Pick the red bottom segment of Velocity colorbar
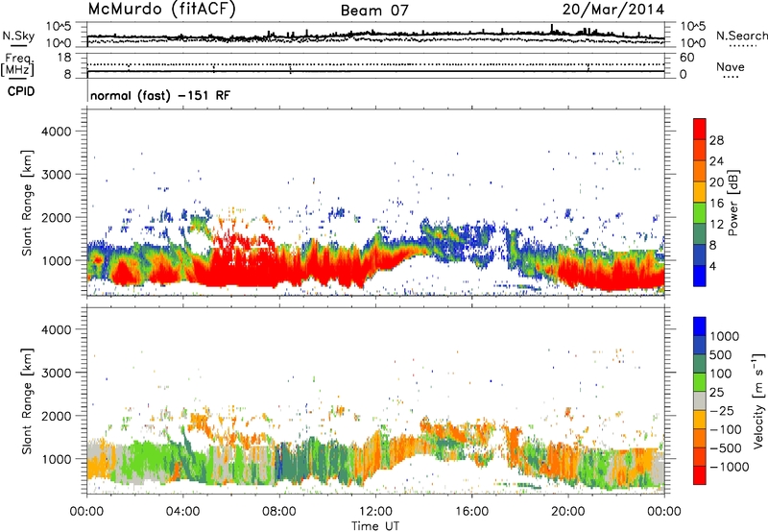 [x=700, y=475]
